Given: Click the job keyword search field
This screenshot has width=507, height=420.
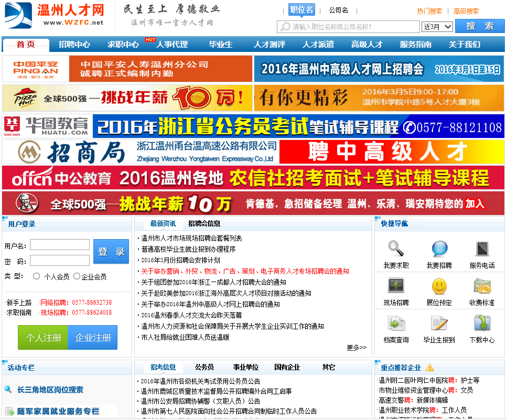Looking at the screenshot, I should [x=348, y=27].
